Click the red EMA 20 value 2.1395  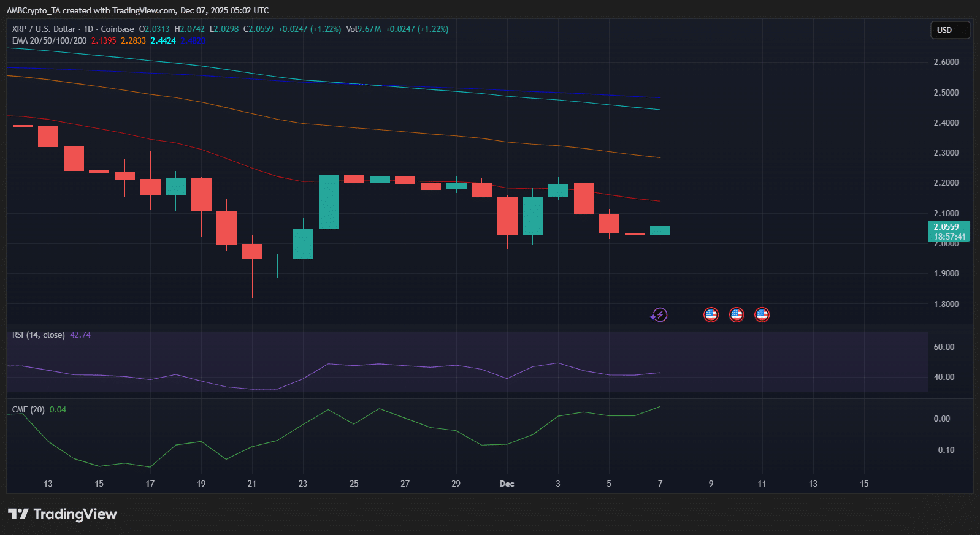104,40
